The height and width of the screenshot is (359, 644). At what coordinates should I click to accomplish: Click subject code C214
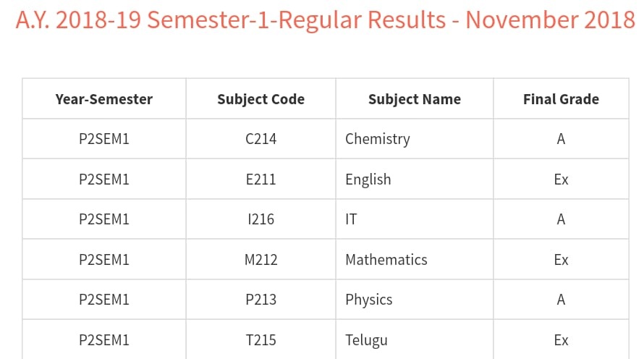pos(260,139)
